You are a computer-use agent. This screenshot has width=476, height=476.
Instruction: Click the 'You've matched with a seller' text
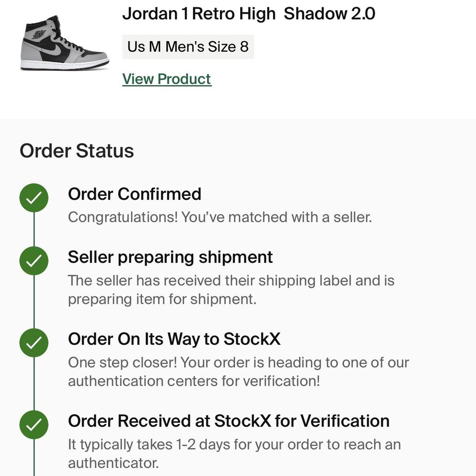(220, 217)
